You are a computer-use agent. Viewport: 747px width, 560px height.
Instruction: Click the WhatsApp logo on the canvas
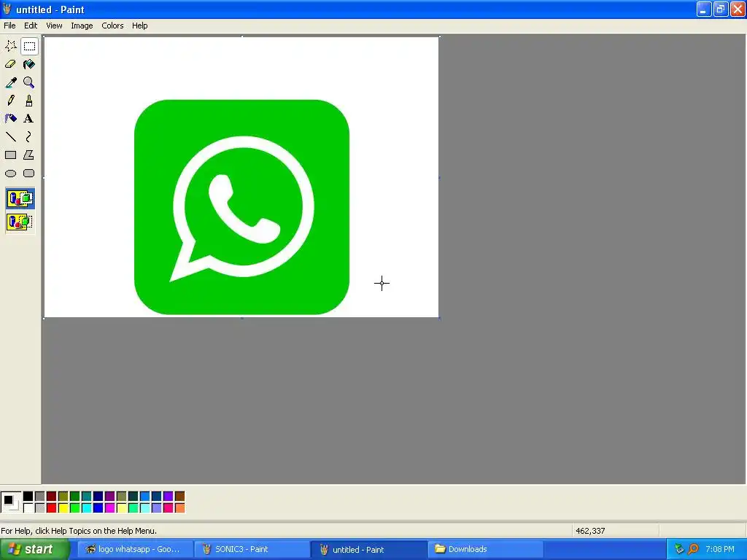(x=242, y=207)
